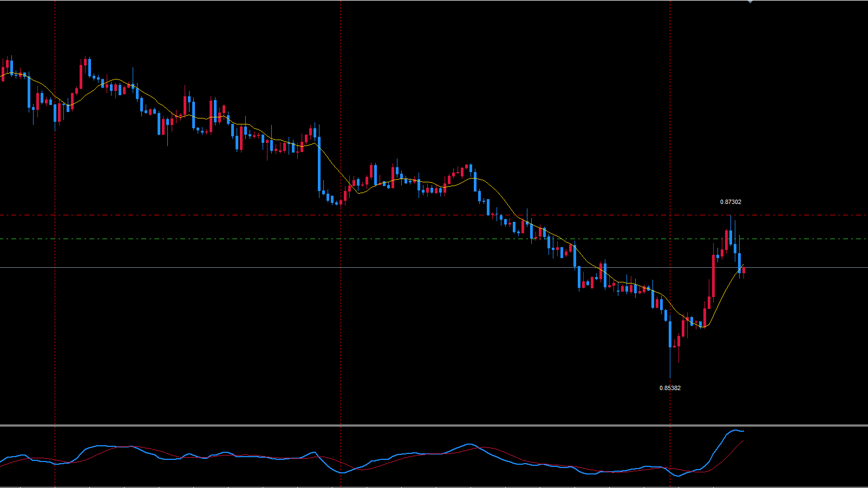Click the blue oscillator peak at far right
This screenshot has height=488, width=868.
tap(736, 431)
